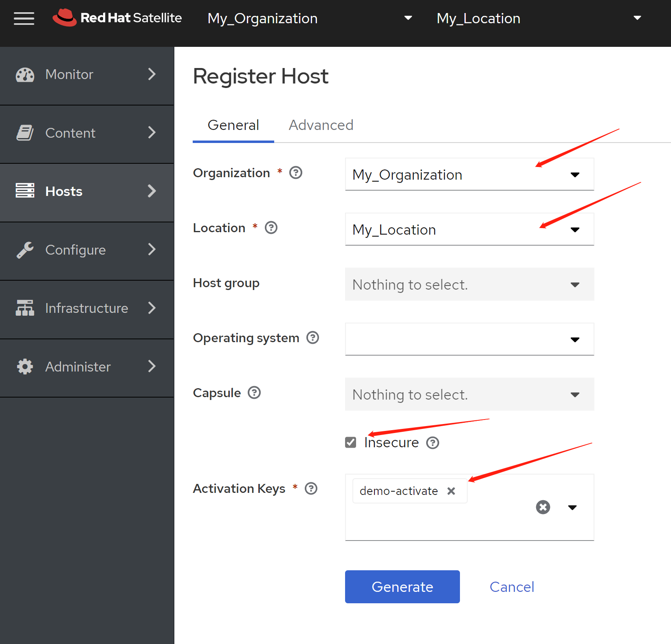The image size is (671, 644).
Task: Expand the Operating system dropdown
Action: pyautogui.click(x=469, y=339)
